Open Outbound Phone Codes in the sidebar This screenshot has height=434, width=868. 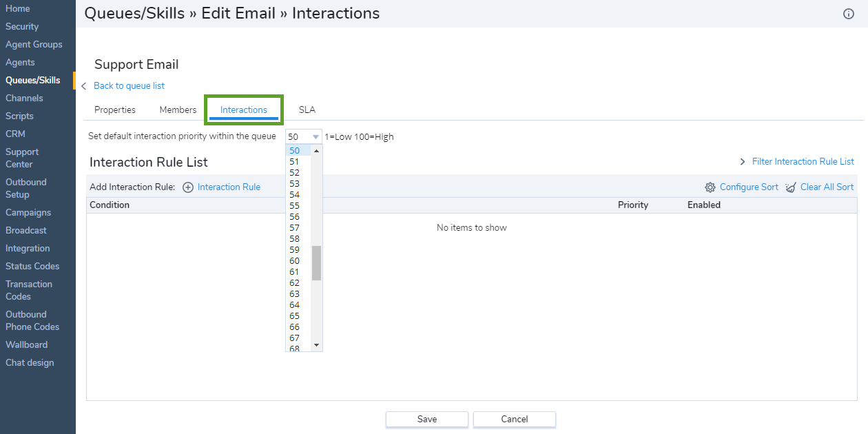[x=32, y=320]
